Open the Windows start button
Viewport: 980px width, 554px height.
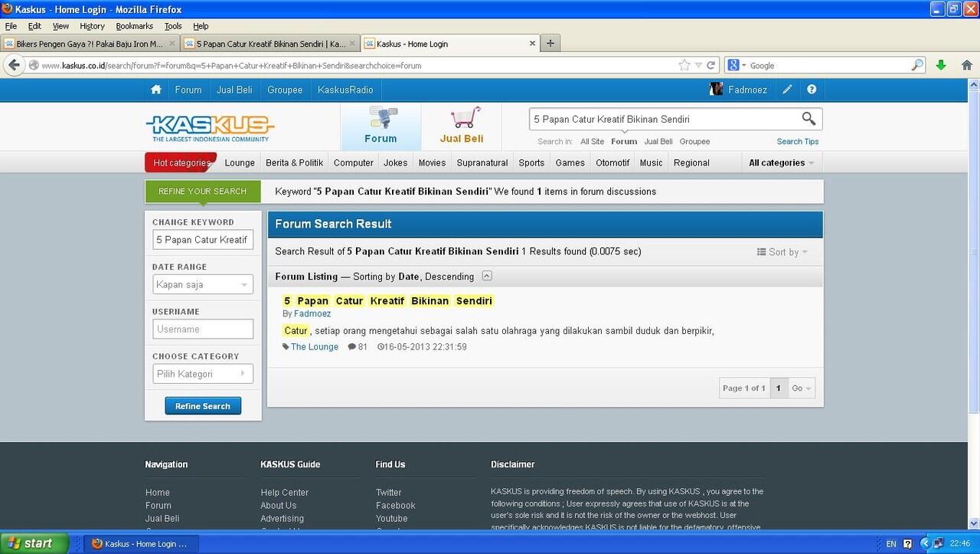point(34,543)
